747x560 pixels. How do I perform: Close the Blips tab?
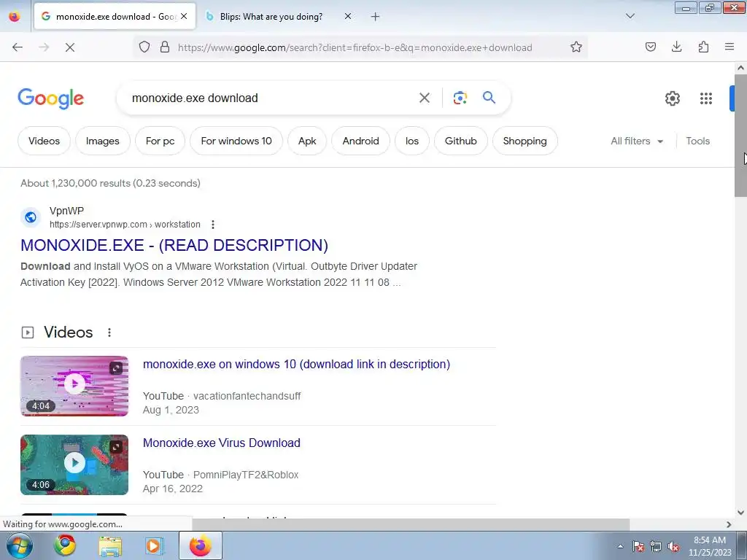point(348,17)
